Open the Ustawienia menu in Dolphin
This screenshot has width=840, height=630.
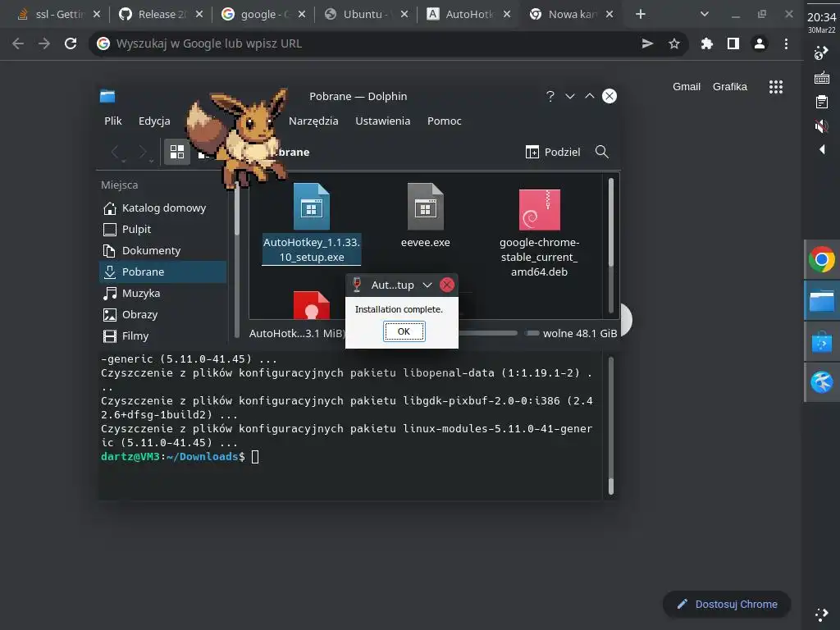click(x=382, y=121)
